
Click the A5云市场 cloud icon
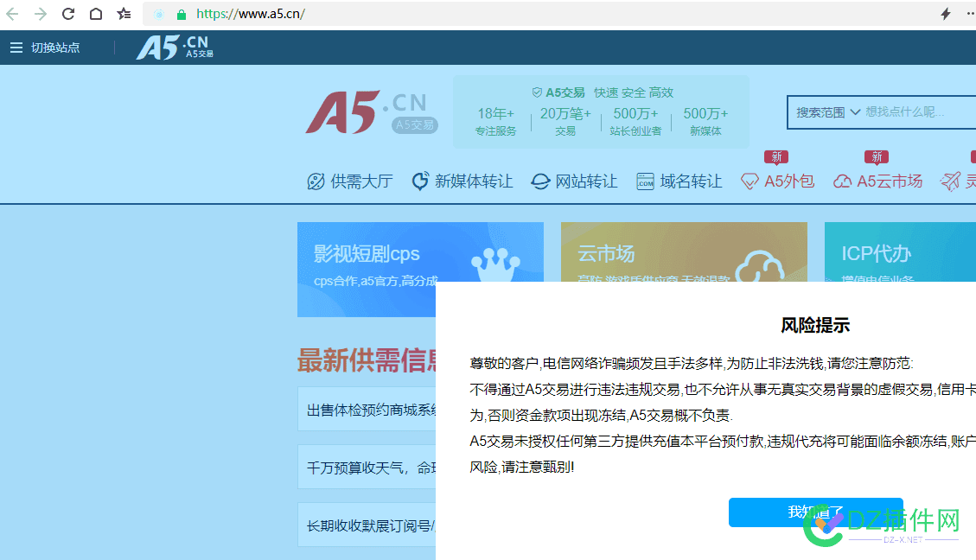tap(842, 181)
